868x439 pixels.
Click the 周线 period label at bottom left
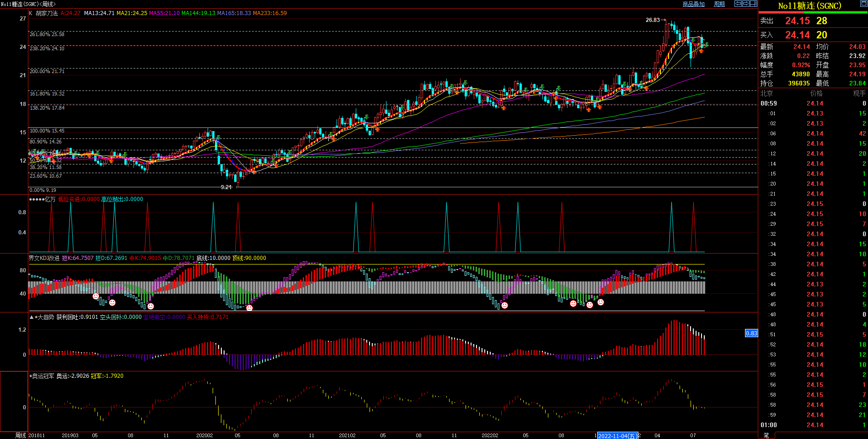(x=21, y=435)
